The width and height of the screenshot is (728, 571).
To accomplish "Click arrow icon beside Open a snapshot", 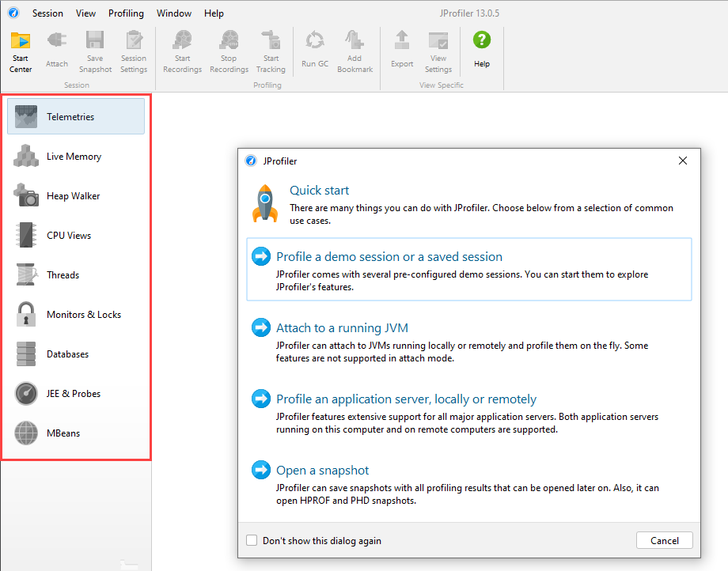I will click(261, 470).
